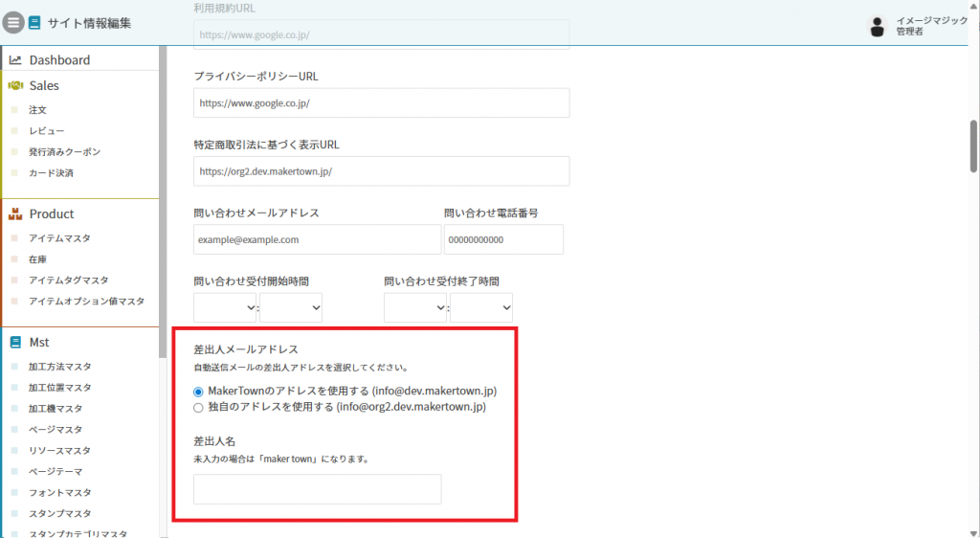The image size is (980, 538).
Task: Open Dashboard in the sidebar
Action: 59,60
